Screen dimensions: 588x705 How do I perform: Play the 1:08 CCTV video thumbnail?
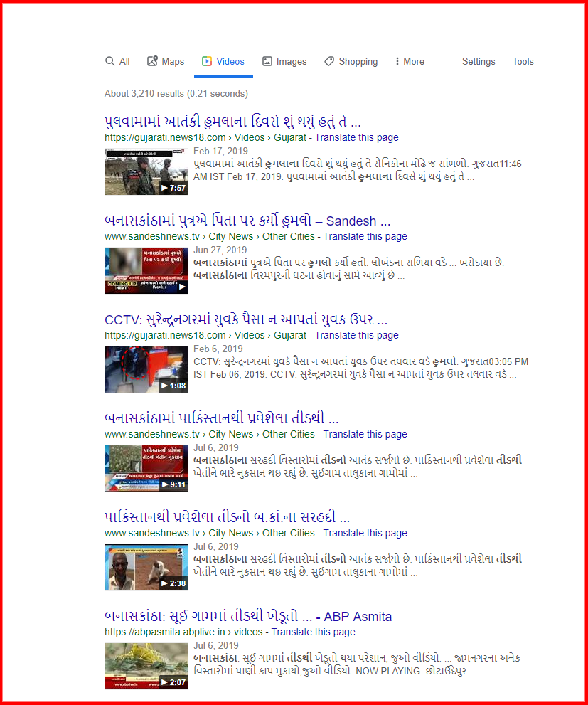(146, 370)
